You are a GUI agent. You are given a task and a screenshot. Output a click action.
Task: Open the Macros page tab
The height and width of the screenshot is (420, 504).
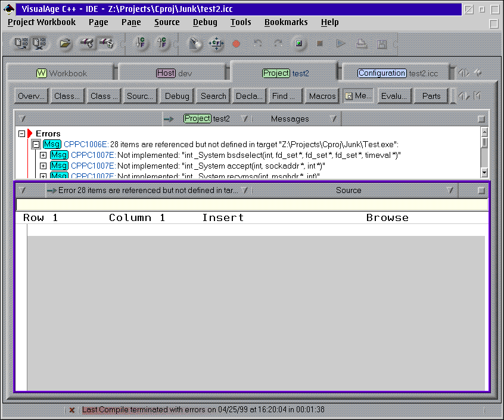[322, 96]
